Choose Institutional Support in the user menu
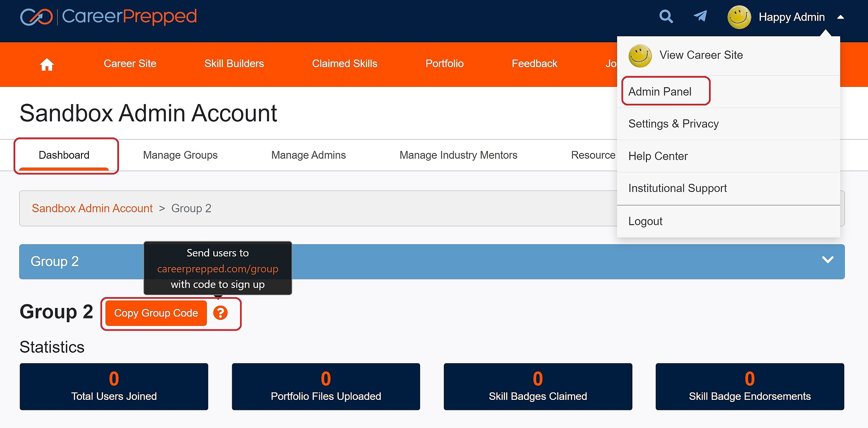This screenshot has height=428, width=868. point(728,188)
